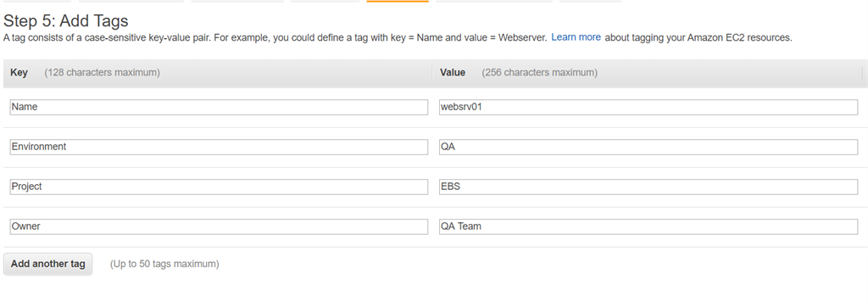The height and width of the screenshot is (307, 868).
Task: Click the Owner key input field
Action: tap(219, 226)
